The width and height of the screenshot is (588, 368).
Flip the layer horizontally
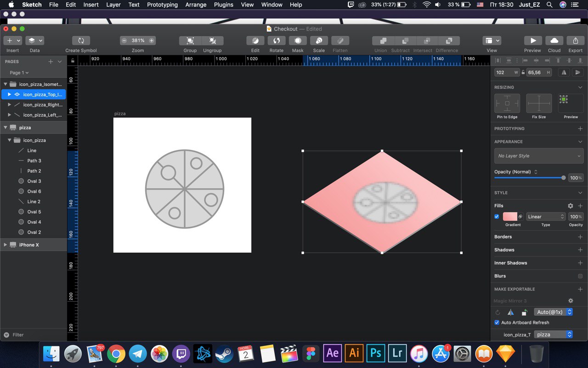click(x=564, y=72)
